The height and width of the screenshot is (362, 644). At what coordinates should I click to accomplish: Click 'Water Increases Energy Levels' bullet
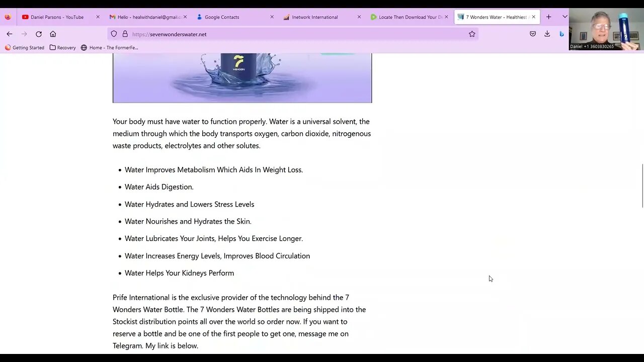pos(217,256)
